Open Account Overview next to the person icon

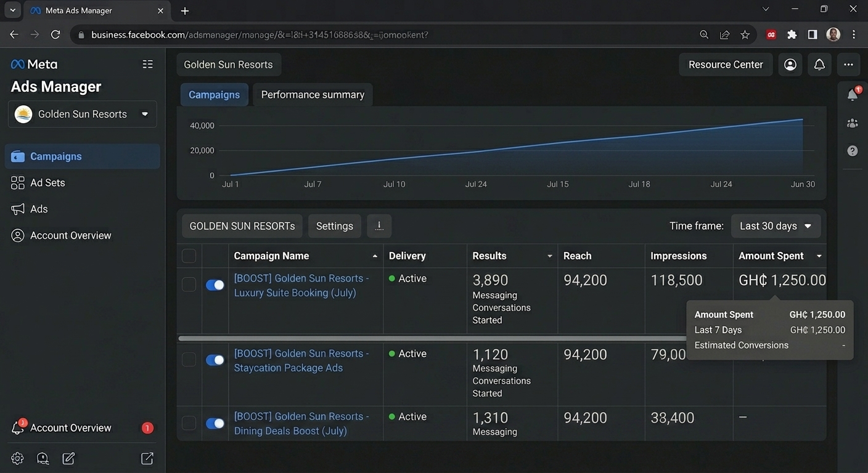(62, 235)
